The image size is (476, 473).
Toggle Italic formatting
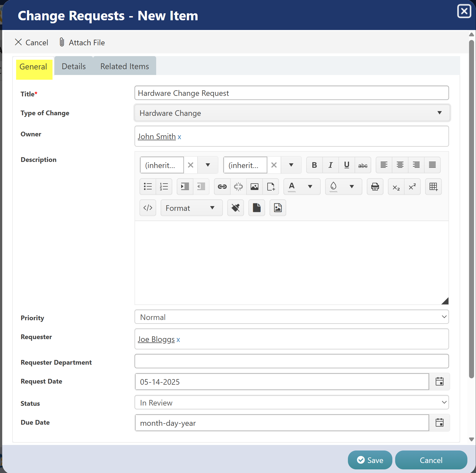(330, 165)
